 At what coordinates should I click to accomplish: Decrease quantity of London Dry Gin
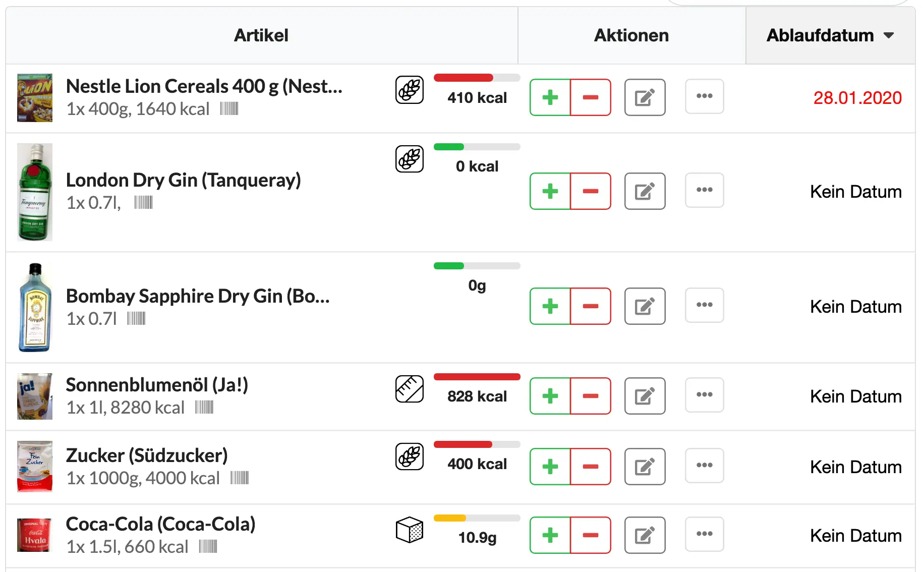591,191
